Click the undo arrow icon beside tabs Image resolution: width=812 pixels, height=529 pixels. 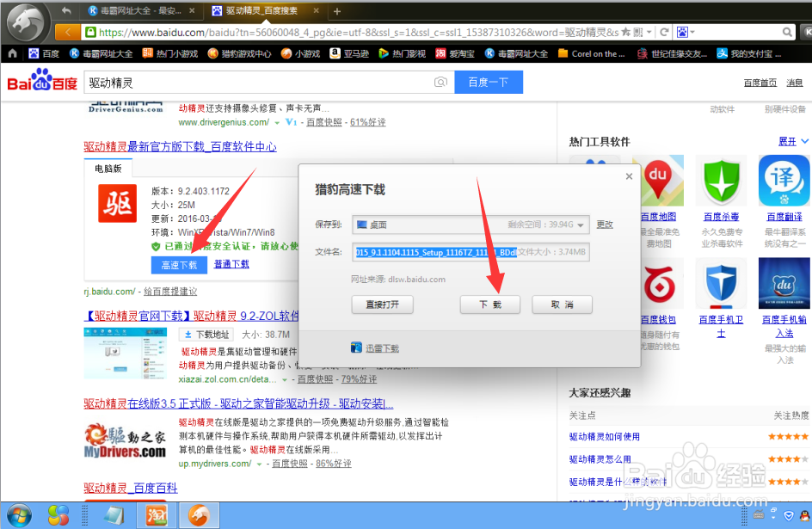[x=66, y=10]
